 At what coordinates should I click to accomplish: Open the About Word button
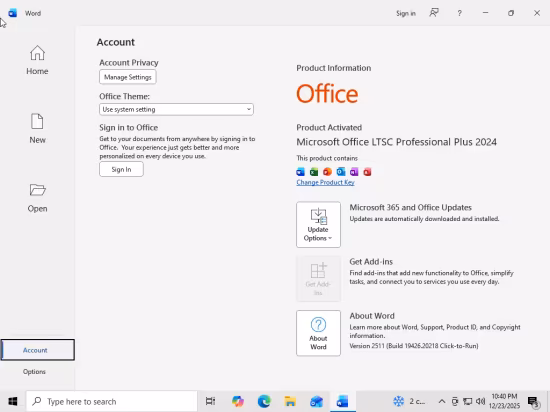click(318, 333)
